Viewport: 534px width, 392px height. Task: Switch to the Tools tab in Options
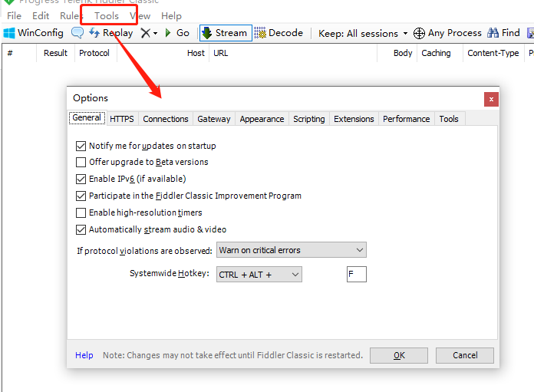(x=449, y=119)
